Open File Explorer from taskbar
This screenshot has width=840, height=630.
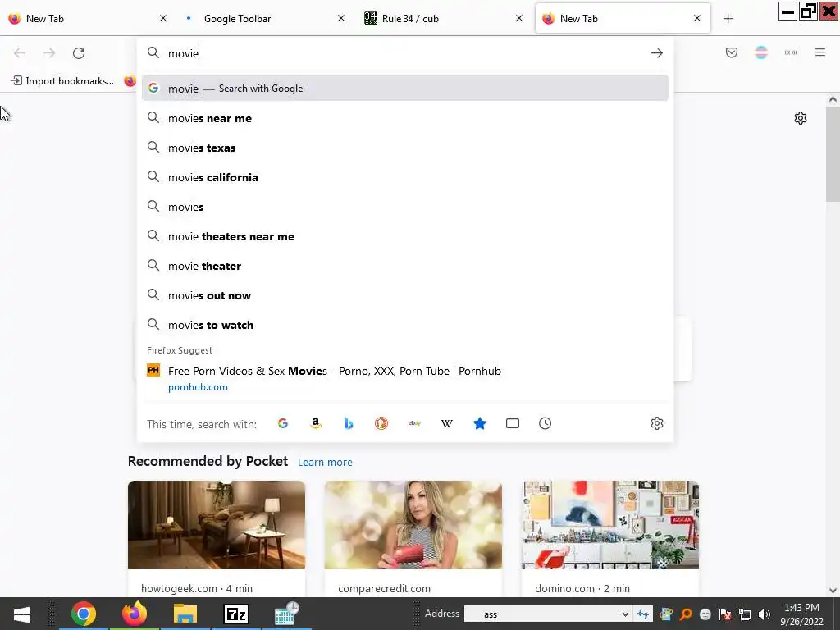tap(185, 614)
